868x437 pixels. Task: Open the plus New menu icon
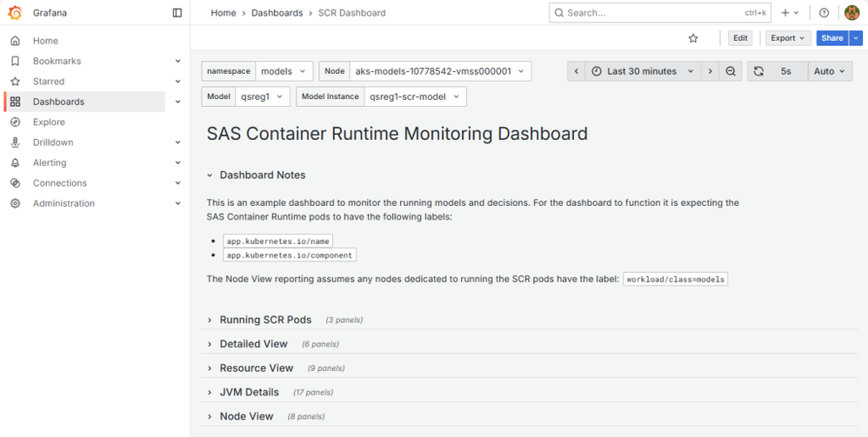click(790, 13)
